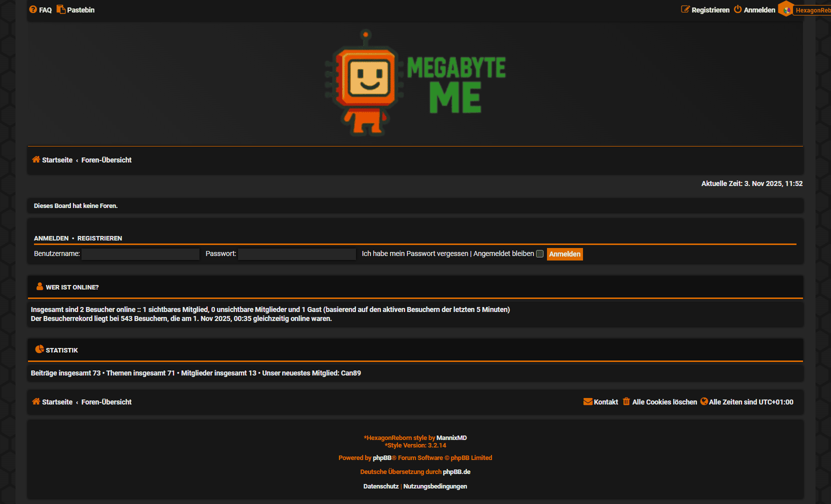831x504 pixels.
Task: Click the FAQ question mark icon
Action: click(33, 9)
